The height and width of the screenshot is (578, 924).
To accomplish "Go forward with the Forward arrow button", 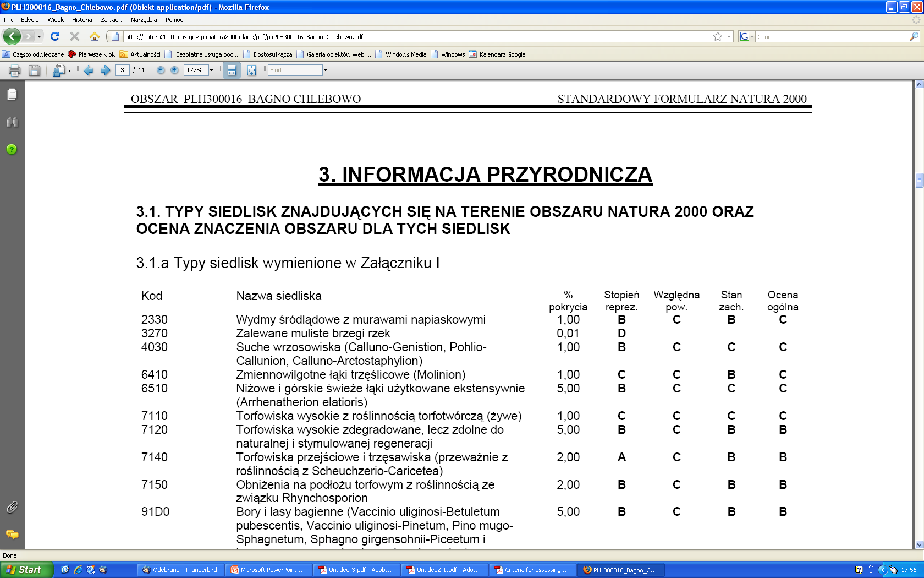I will [x=29, y=36].
